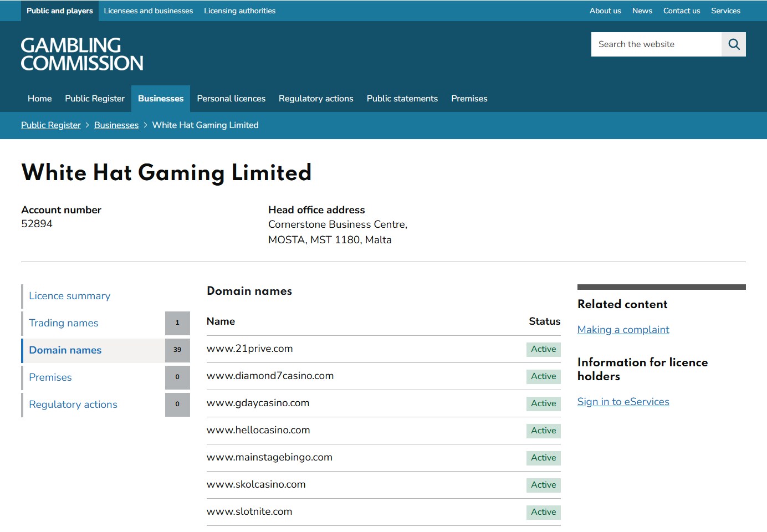Viewport: 767px width, 532px height.
Task: Open Public Register in main navigation
Action: tap(95, 99)
